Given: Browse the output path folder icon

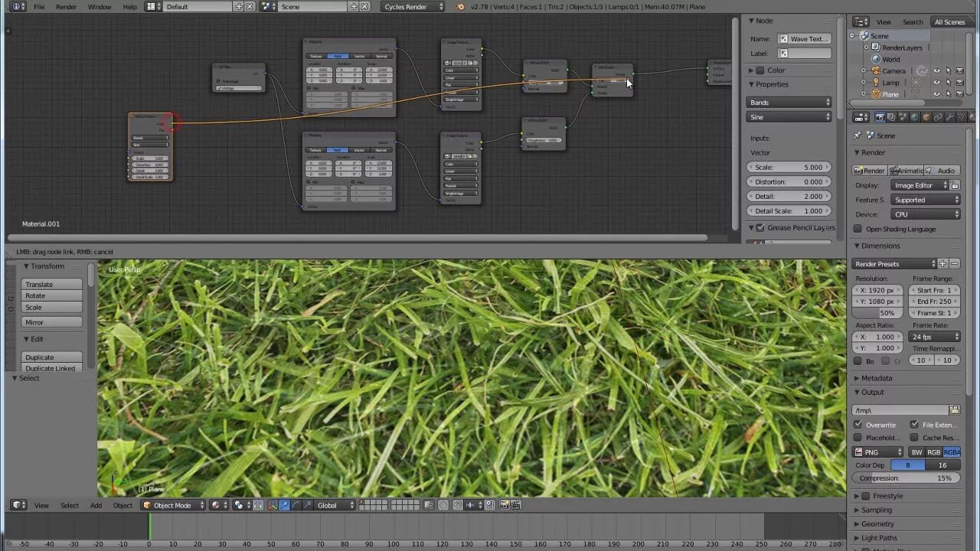Looking at the screenshot, I should pyautogui.click(x=954, y=410).
